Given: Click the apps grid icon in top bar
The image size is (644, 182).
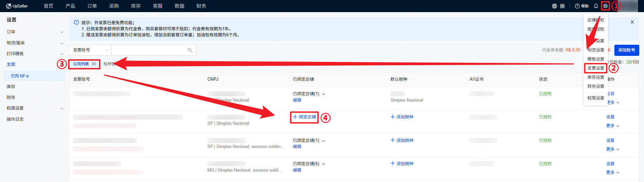Looking at the screenshot, I should [562, 6].
